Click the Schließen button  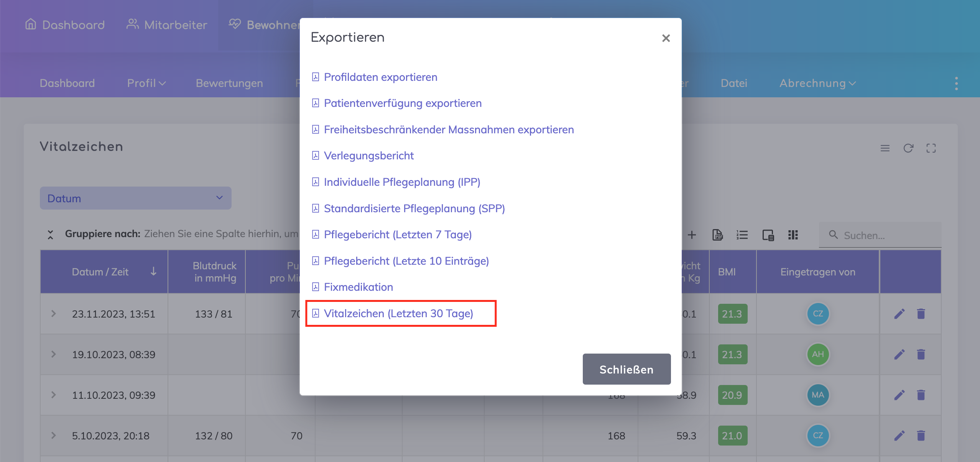(x=626, y=369)
